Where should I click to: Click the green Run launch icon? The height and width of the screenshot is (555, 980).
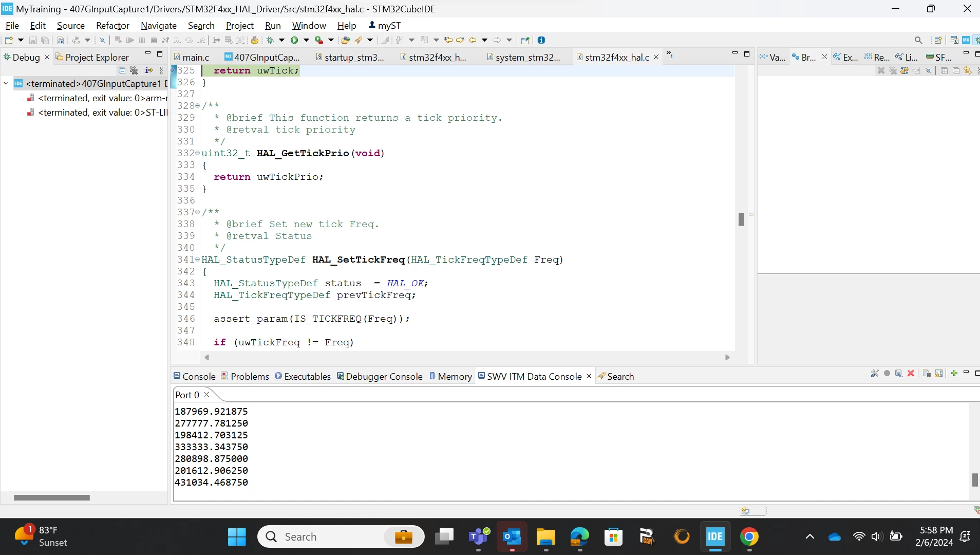click(294, 40)
